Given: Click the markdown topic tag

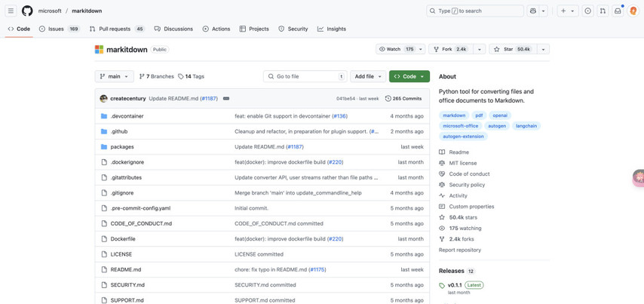Looking at the screenshot, I should coord(453,115).
